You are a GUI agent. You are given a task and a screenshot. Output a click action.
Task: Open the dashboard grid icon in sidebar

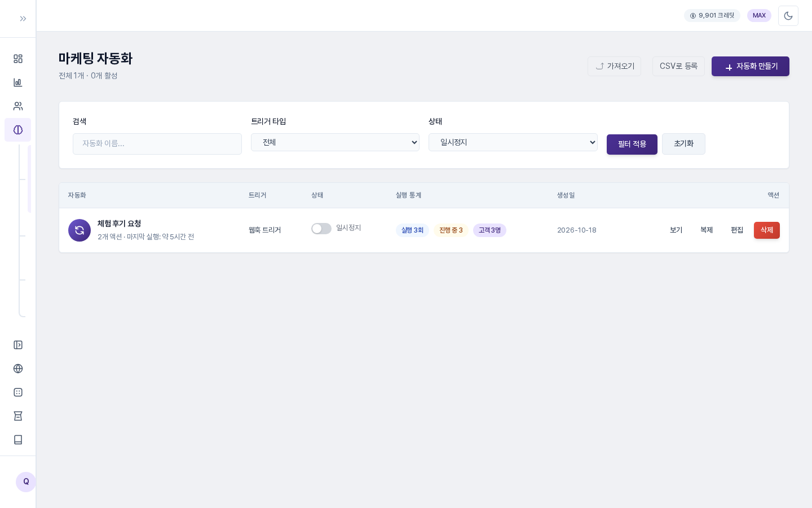(x=18, y=59)
